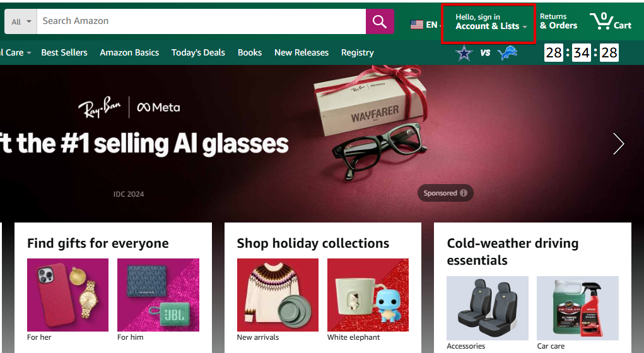Advance banner with right arrow

click(x=619, y=144)
